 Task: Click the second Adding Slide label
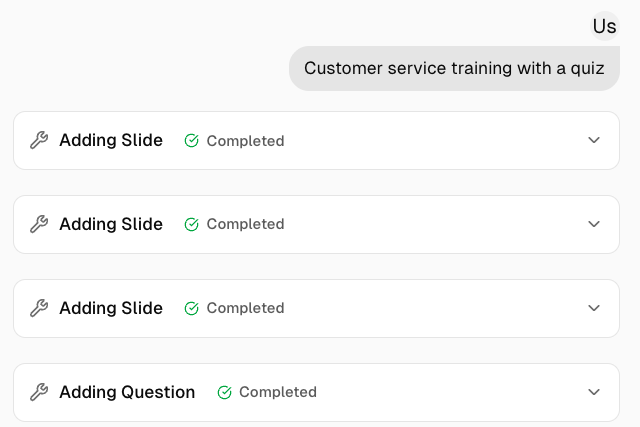coord(110,225)
